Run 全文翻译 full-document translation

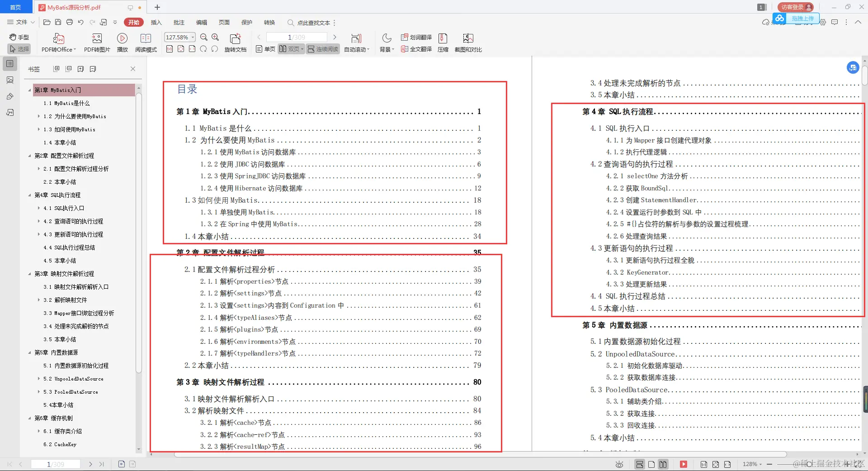tap(415, 49)
